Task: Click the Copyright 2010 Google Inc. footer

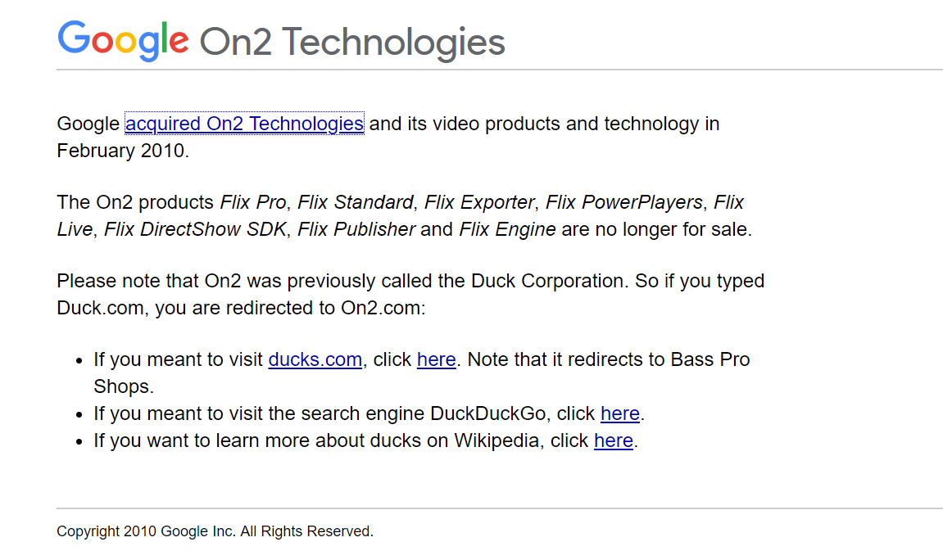Action: point(215,531)
